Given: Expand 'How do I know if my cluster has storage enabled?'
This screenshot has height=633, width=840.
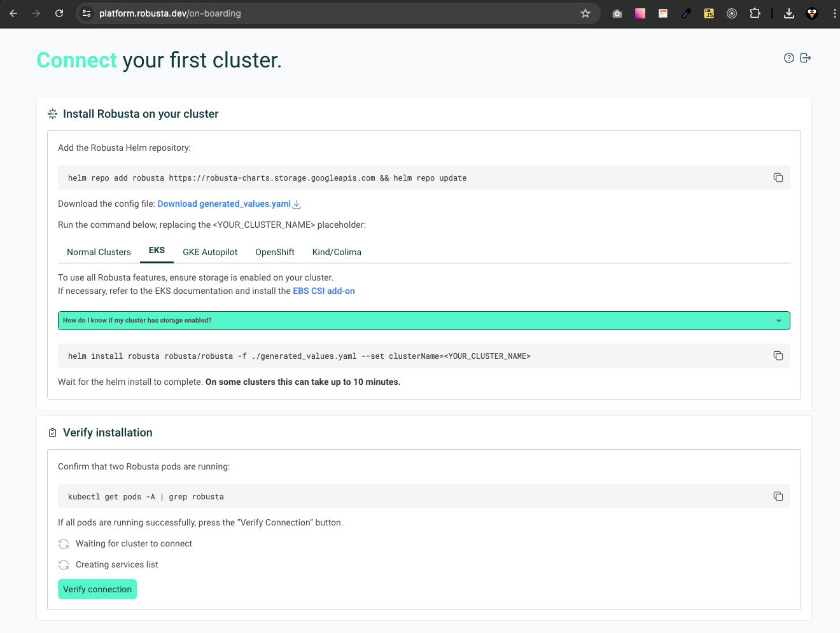Looking at the screenshot, I should point(424,321).
